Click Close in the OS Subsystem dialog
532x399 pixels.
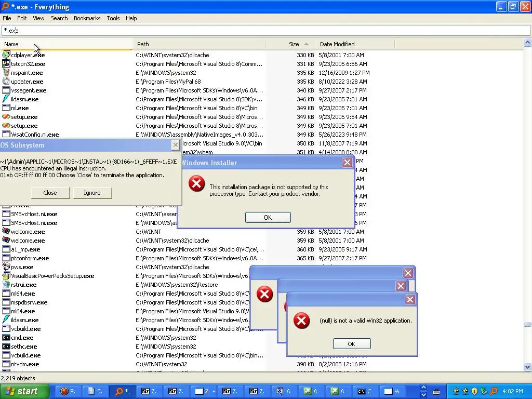(50, 193)
